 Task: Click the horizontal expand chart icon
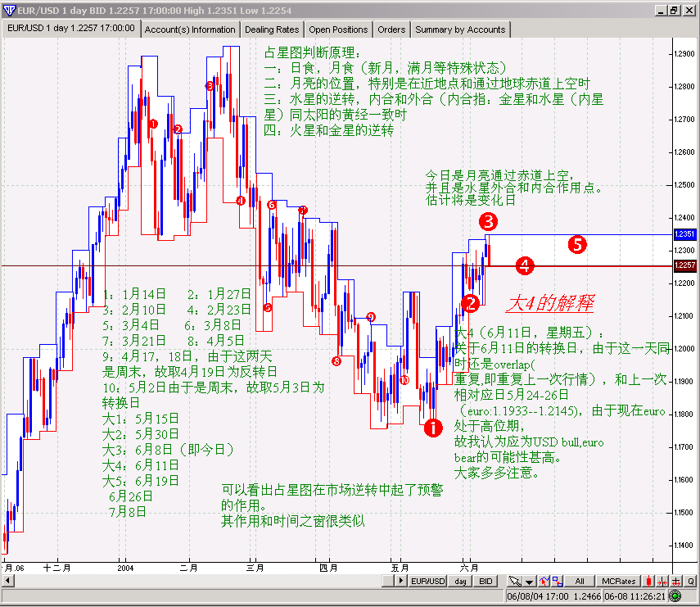[x=676, y=581]
